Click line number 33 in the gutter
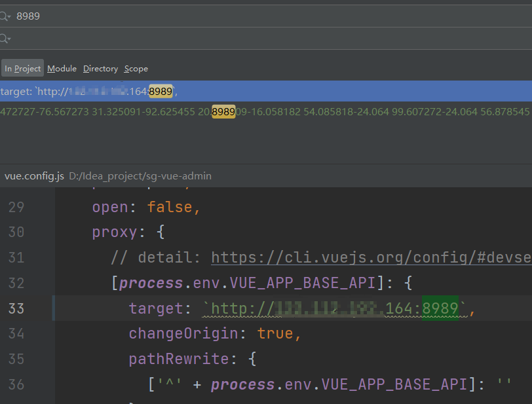532x404 pixels. tap(16, 308)
